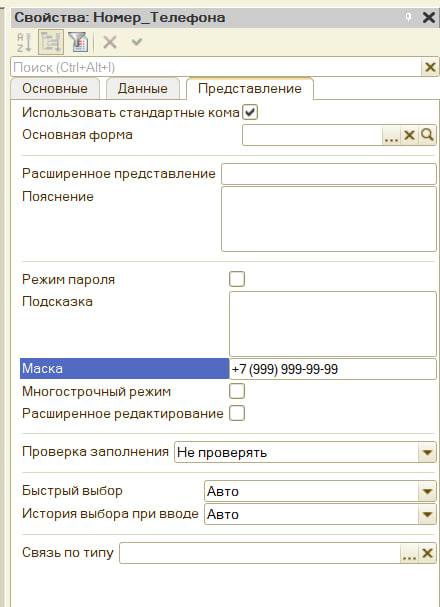This screenshot has width=440, height=607.
Task: Click the Проверка заполнения label
Action: (x=95, y=452)
